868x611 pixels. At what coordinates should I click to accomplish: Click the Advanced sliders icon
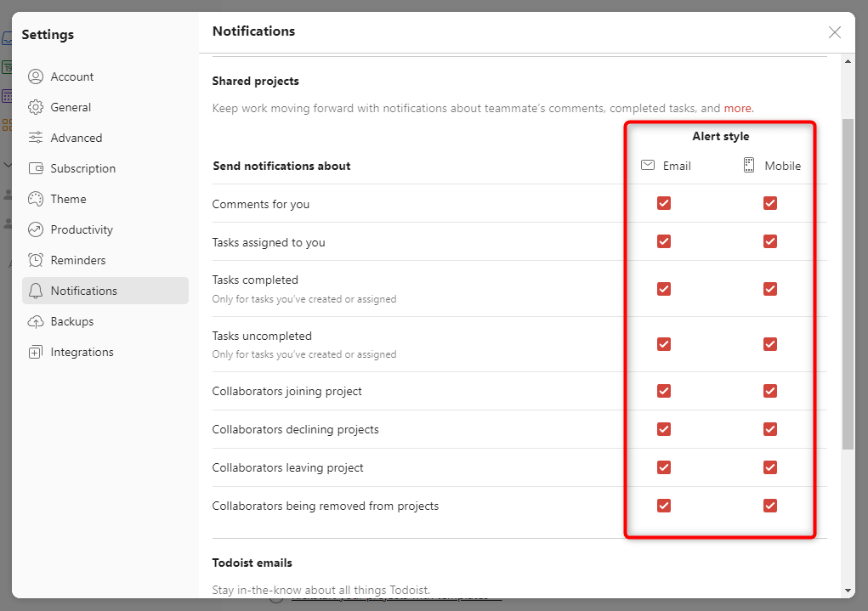[x=36, y=138]
